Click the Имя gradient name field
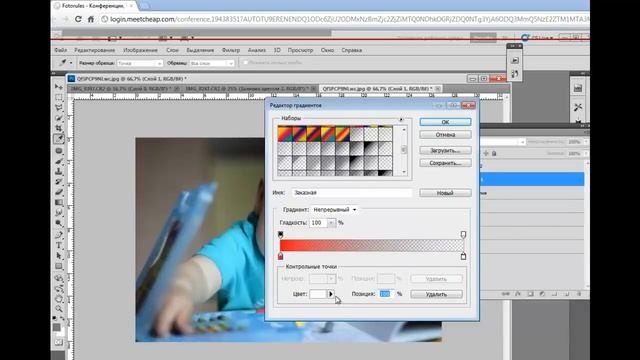 click(x=352, y=193)
